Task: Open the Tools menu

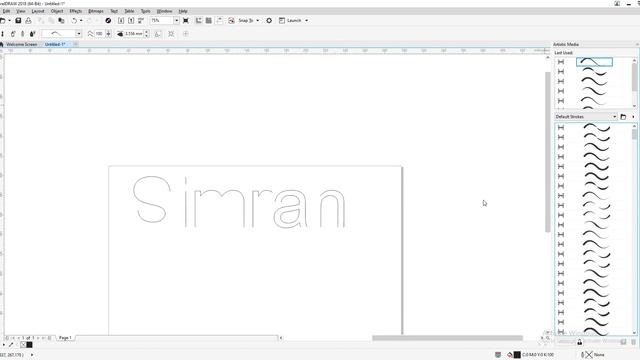Action: (x=145, y=11)
